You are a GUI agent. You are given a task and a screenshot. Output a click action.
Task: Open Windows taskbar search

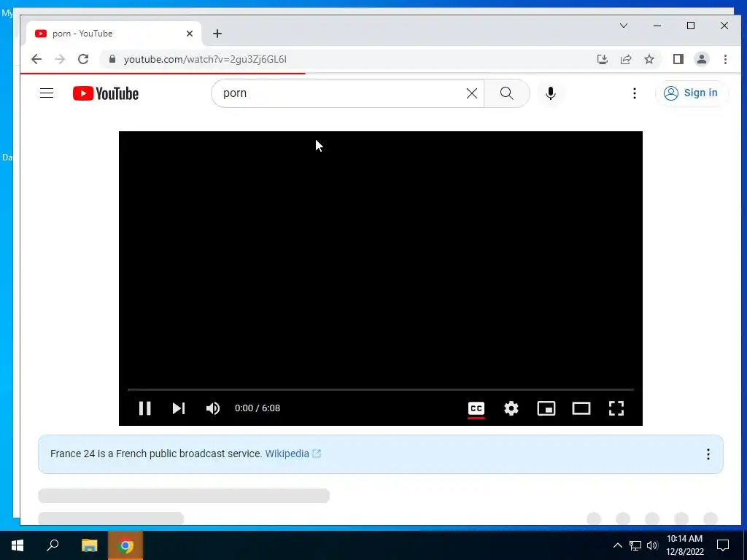(53, 545)
